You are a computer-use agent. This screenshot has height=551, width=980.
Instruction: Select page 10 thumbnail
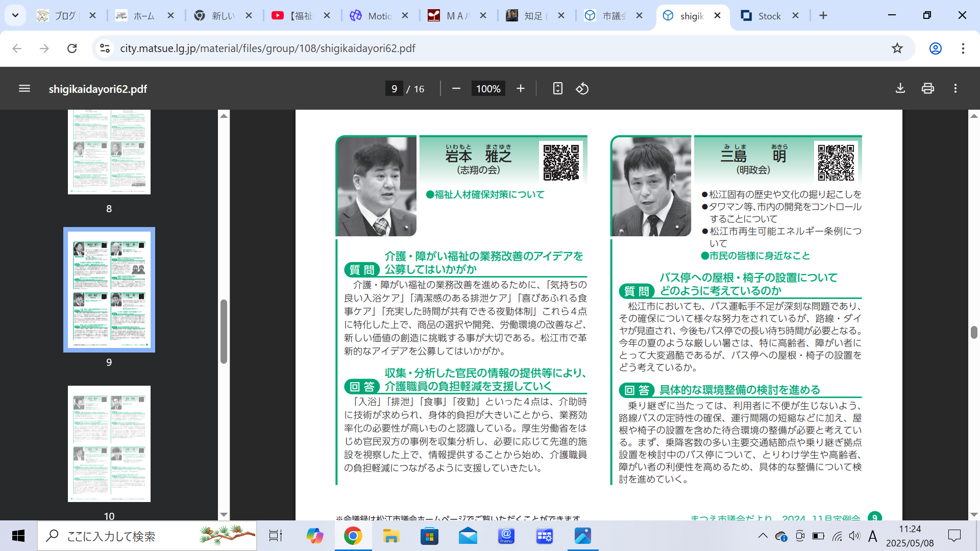point(109,444)
